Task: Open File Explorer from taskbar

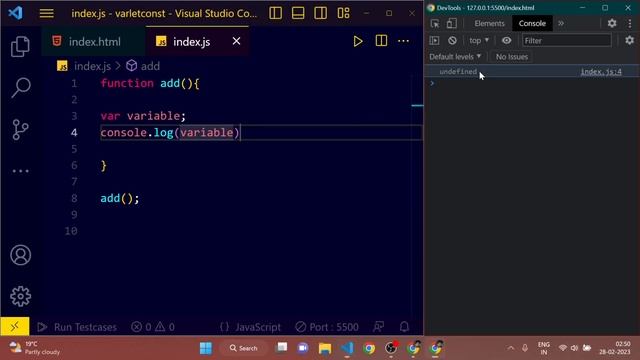Action: [x=325, y=348]
